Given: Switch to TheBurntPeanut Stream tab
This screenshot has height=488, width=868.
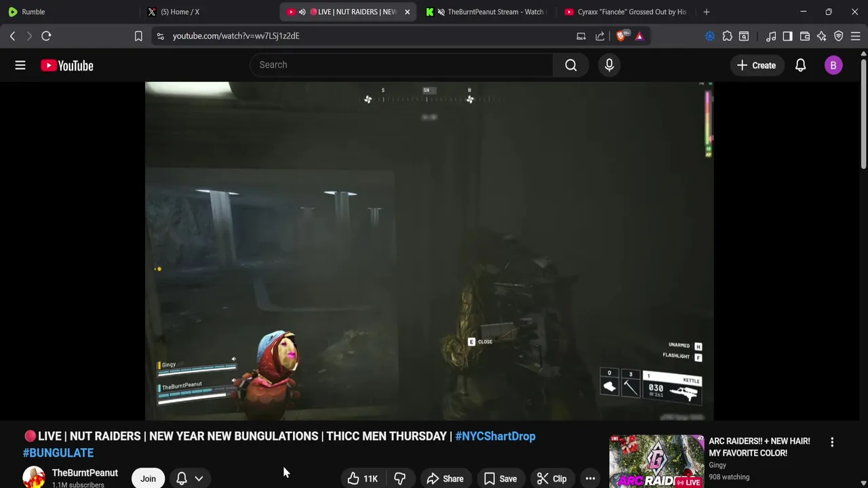Looking at the screenshot, I should point(486,12).
